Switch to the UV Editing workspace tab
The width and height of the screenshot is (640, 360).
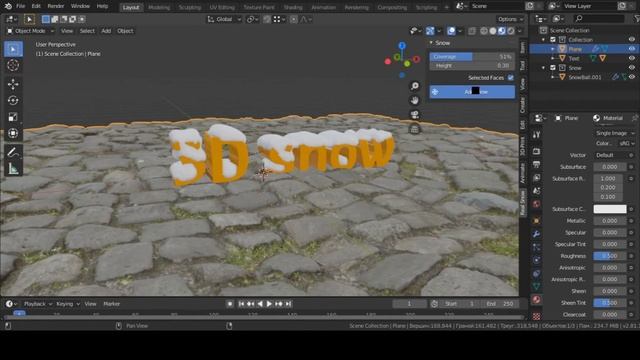pos(222,7)
